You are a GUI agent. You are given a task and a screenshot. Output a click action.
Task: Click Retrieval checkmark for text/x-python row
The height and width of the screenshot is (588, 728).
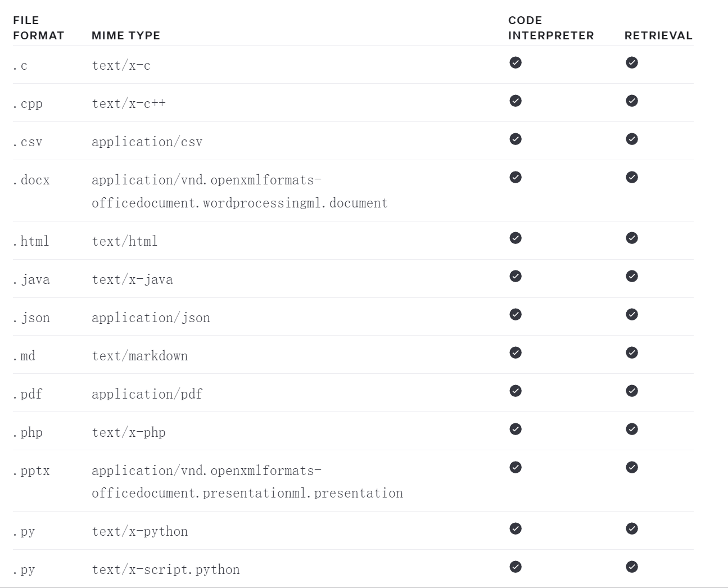pyautogui.click(x=632, y=528)
